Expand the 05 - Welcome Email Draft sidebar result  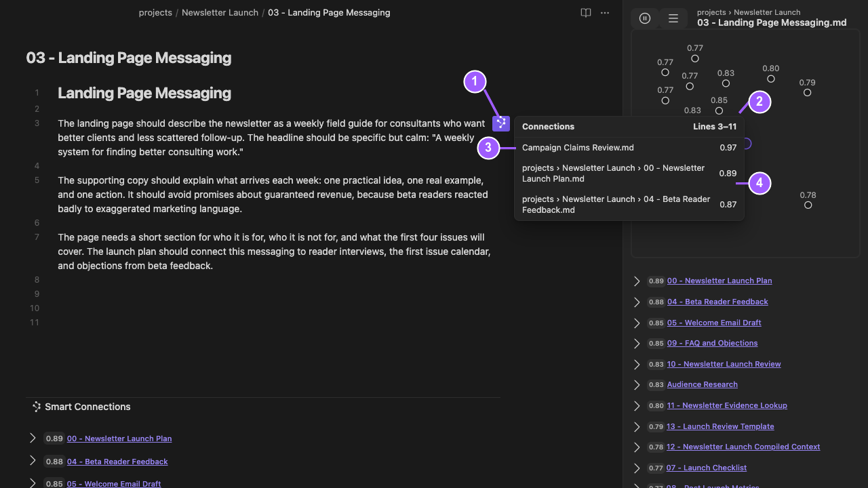pyautogui.click(x=637, y=323)
